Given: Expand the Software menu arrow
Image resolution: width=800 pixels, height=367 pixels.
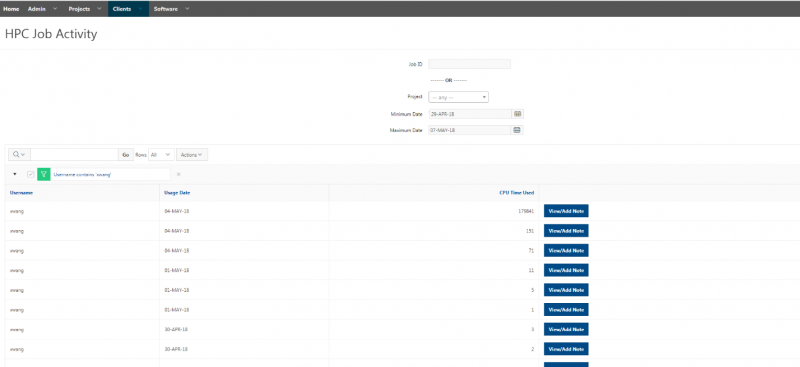Looking at the screenshot, I should pyautogui.click(x=187, y=9).
